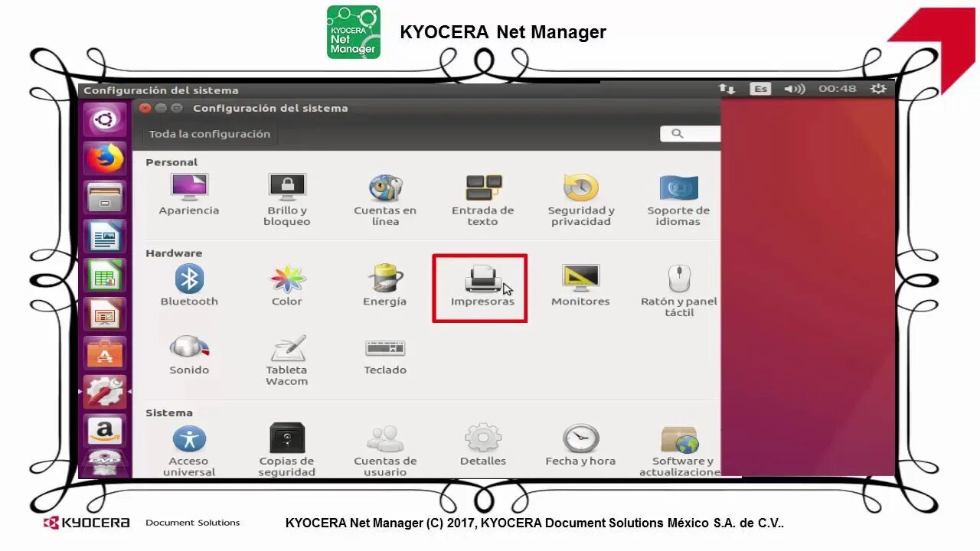Image resolution: width=980 pixels, height=551 pixels.
Task: Open Monitores display settings
Action: point(581,285)
